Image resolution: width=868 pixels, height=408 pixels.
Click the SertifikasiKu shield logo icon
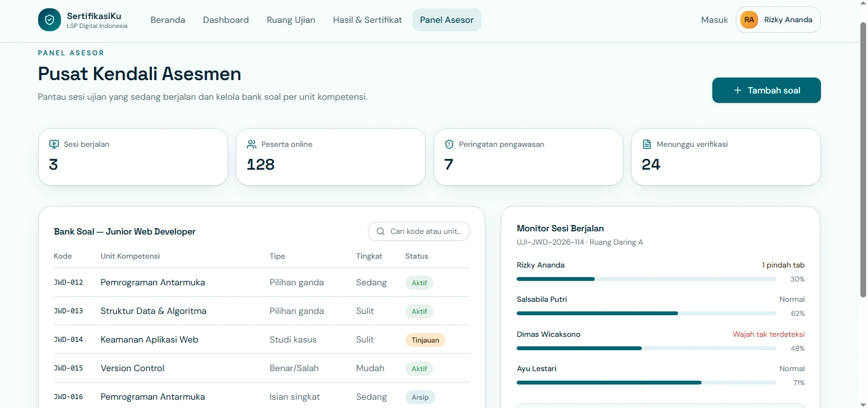pyautogui.click(x=50, y=20)
